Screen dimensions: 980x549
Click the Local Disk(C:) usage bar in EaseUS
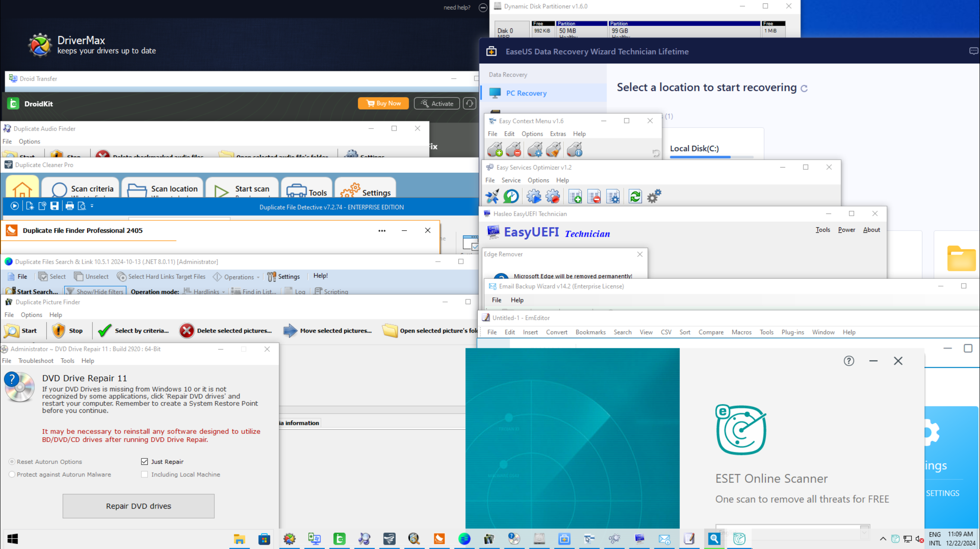pos(711,157)
